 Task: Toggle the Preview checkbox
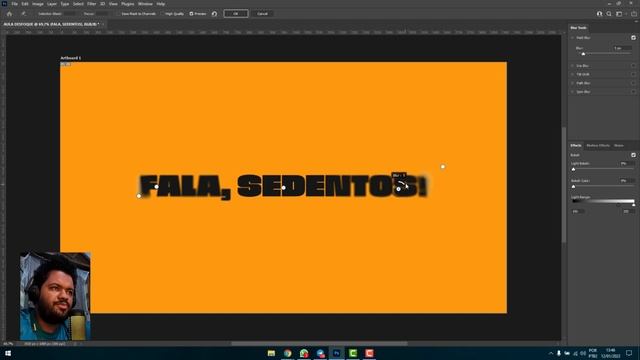click(191, 13)
